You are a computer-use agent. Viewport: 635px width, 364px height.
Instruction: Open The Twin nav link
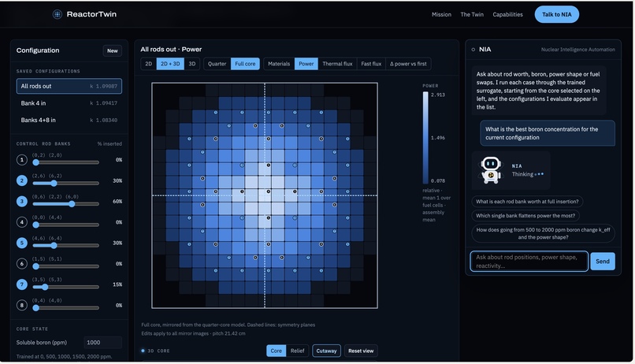coord(472,15)
